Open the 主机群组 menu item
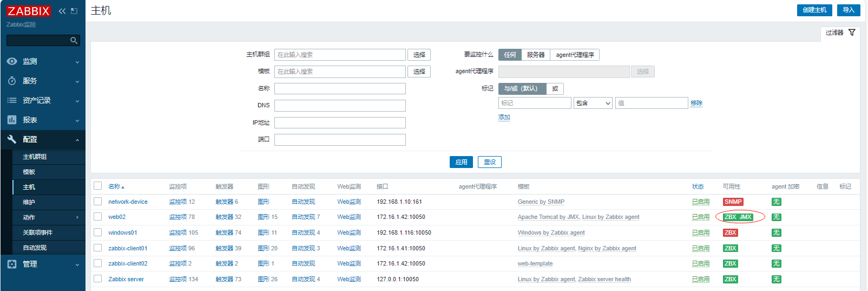The width and height of the screenshot is (868, 291). coord(35,157)
